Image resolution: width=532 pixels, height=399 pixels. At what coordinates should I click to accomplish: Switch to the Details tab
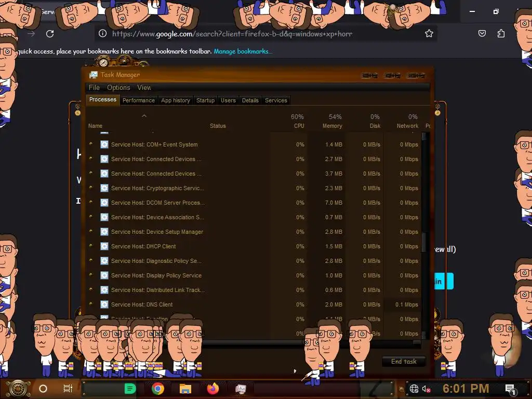[x=250, y=100]
